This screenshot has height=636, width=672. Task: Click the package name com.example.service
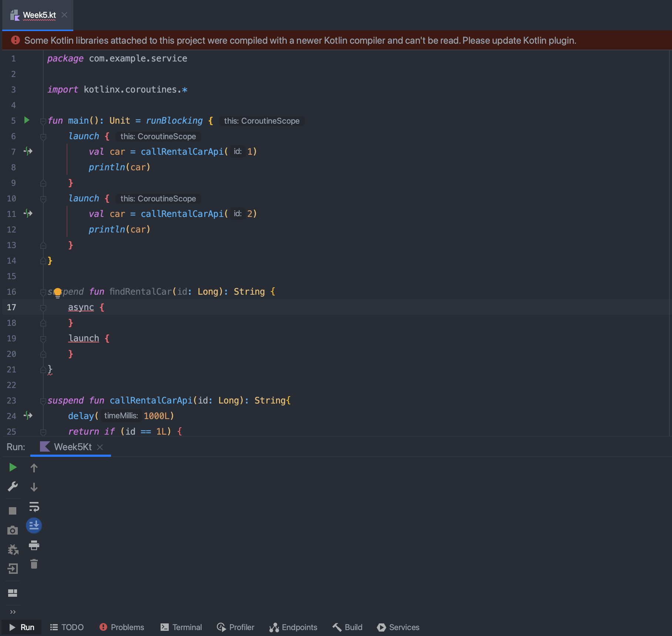coord(138,58)
